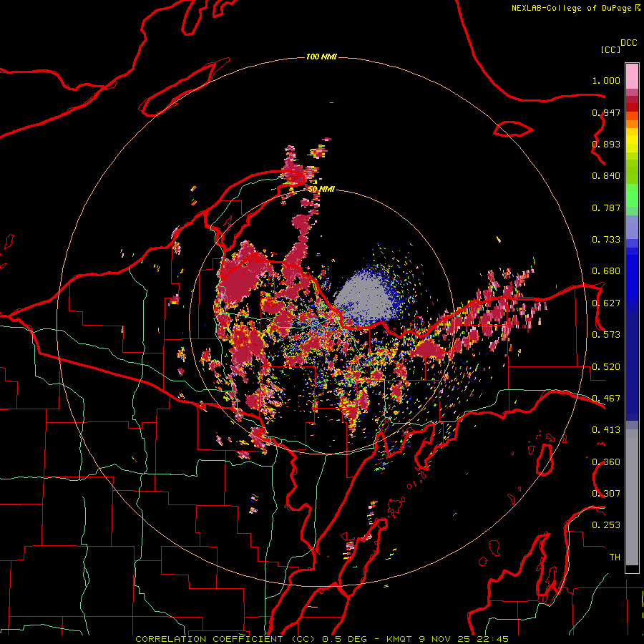
Task: Click the 0.680 scale label
Action: (606, 271)
